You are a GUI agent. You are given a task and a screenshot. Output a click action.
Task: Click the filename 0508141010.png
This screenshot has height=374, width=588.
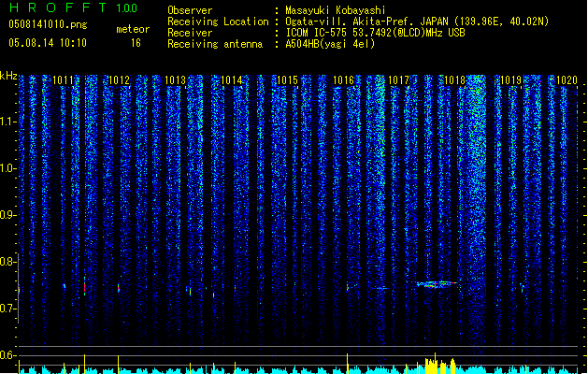click(x=48, y=24)
